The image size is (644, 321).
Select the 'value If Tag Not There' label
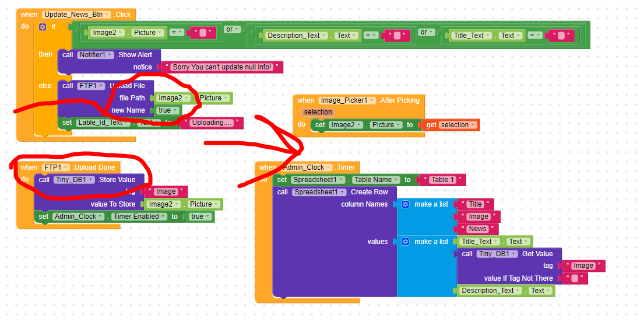[519, 278]
